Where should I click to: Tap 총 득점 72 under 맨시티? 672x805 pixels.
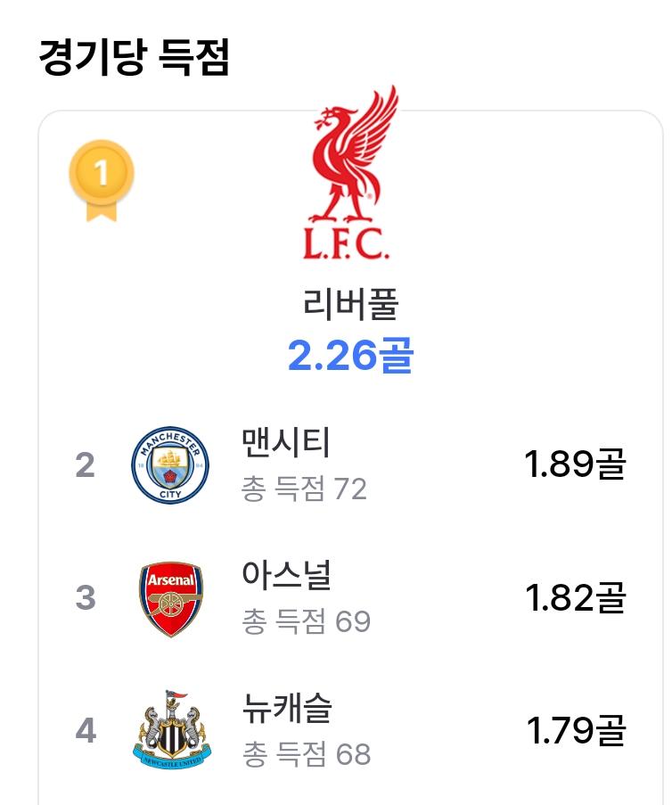click(305, 489)
